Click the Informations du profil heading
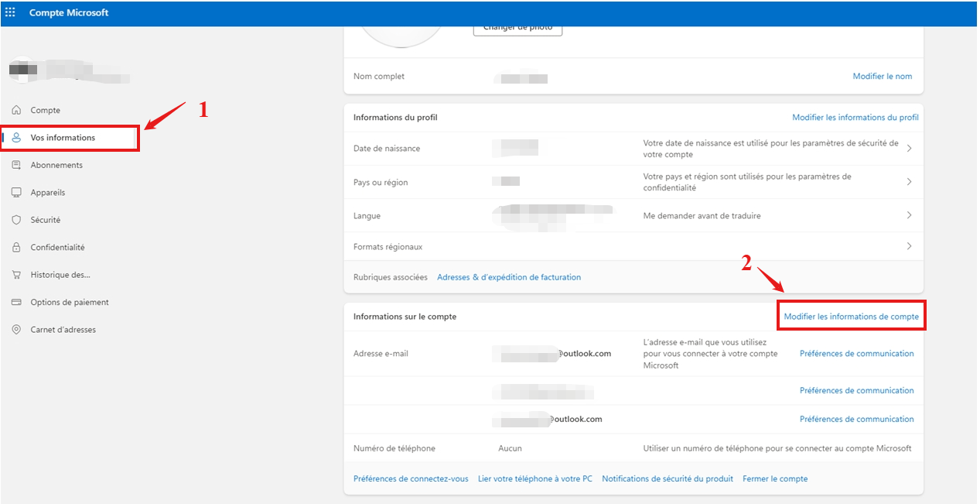980x504 pixels. pos(396,118)
